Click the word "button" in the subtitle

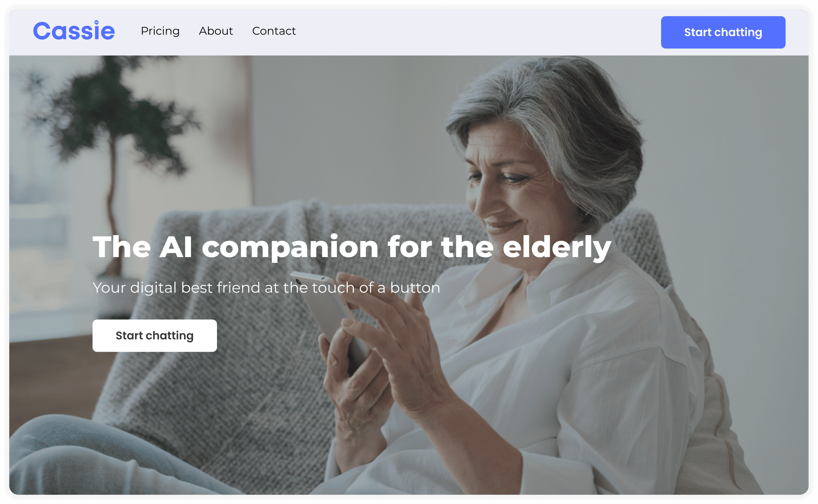415,288
